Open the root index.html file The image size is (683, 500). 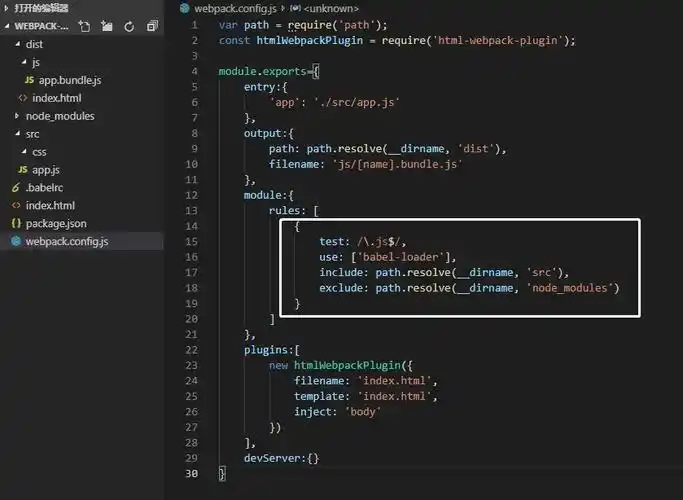50,206
